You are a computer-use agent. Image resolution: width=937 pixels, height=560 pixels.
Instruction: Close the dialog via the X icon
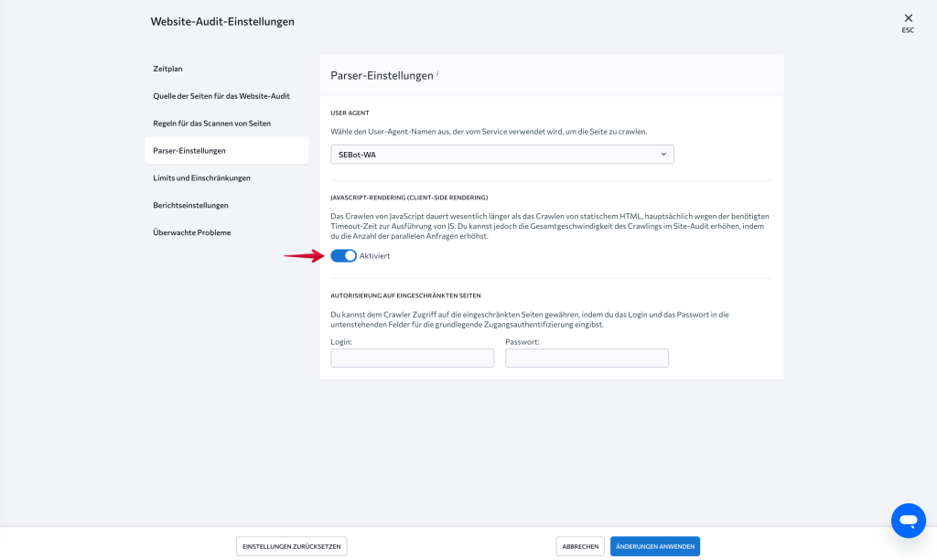click(908, 17)
